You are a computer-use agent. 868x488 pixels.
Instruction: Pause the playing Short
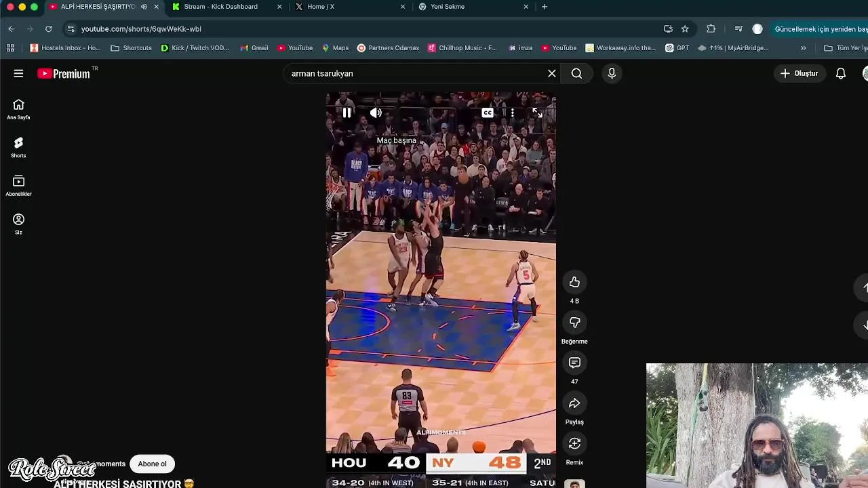[x=347, y=113]
